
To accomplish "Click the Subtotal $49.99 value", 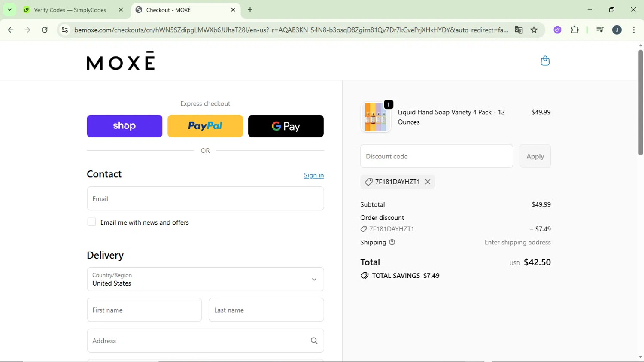I will click(541, 204).
